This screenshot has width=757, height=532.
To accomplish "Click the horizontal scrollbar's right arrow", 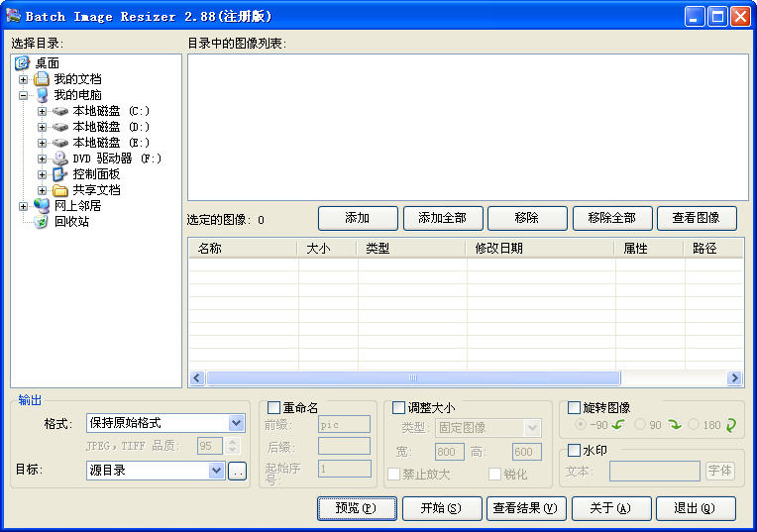I will tap(734, 378).
